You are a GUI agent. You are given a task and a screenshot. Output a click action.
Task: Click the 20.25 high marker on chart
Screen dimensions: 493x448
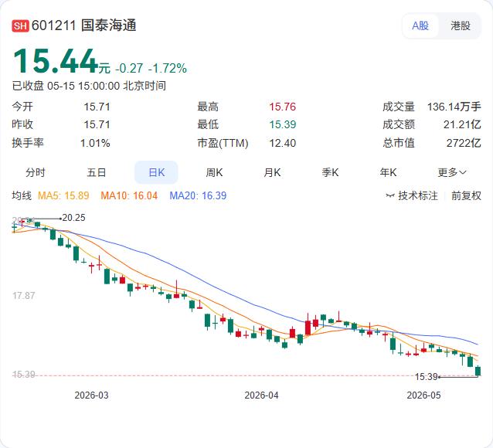click(x=73, y=218)
